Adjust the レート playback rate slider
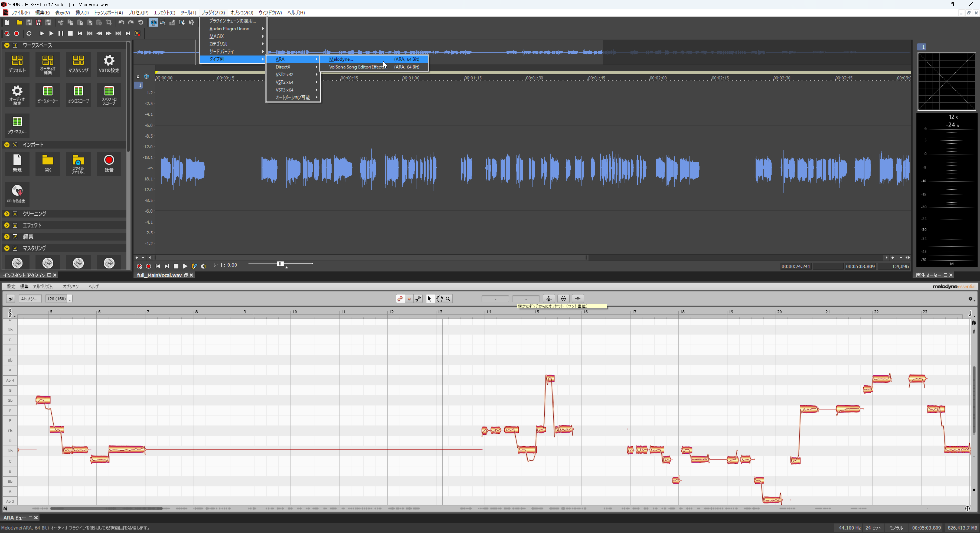Viewport: 980px width, 533px height. pyautogui.click(x=280, y=264)
